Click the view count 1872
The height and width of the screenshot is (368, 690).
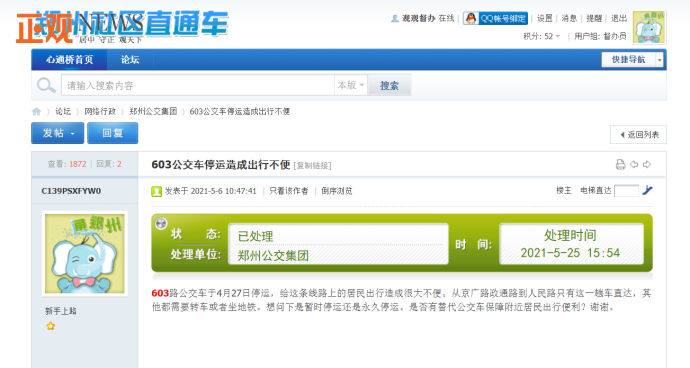coord(77,164)
